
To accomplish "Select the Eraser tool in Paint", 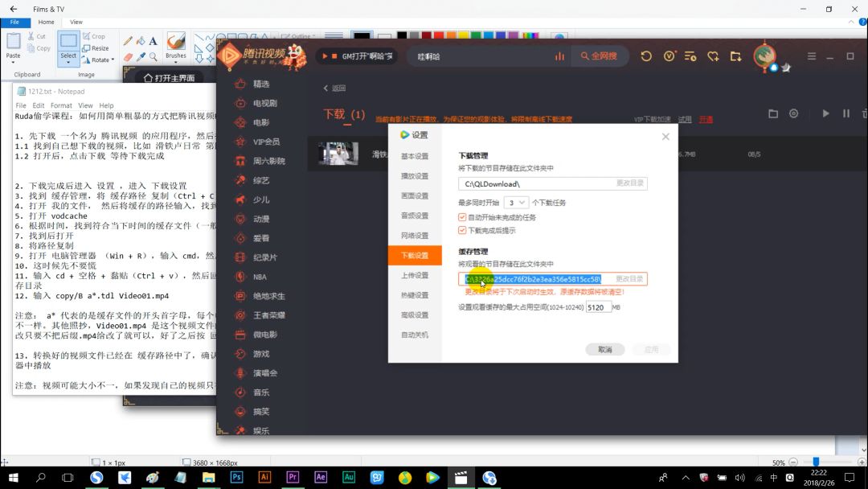I will click(x=128, y=56).
